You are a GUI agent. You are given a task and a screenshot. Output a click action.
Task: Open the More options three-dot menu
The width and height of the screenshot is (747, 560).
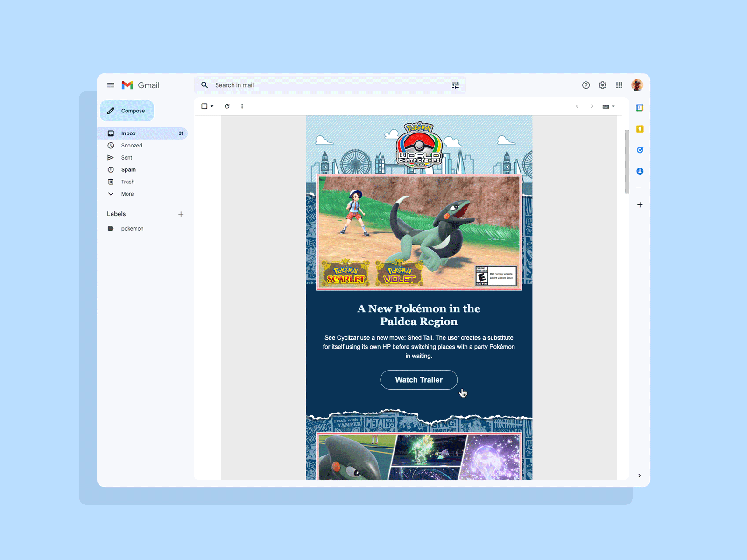click(242, 106)
